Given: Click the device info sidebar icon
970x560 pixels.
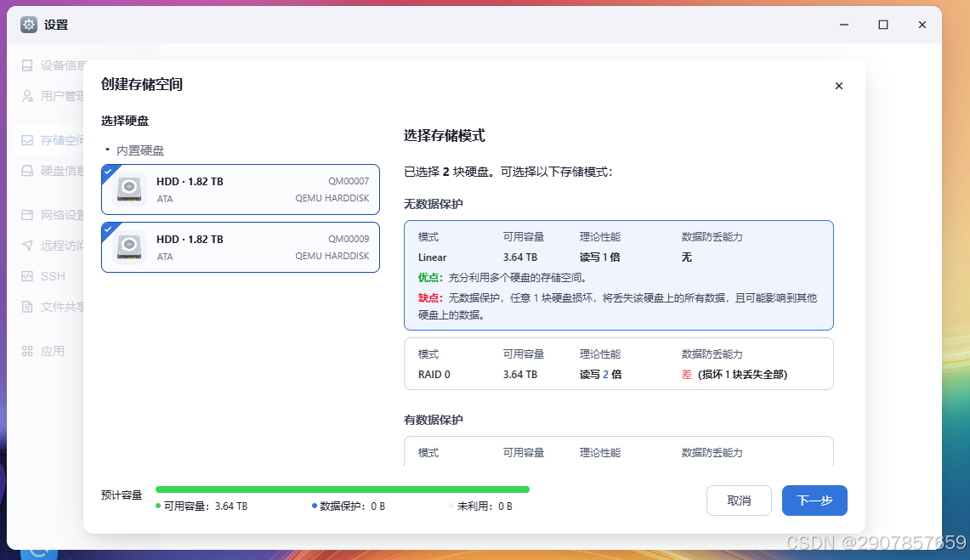Looking at the screenshot, I should pos(27,65).
